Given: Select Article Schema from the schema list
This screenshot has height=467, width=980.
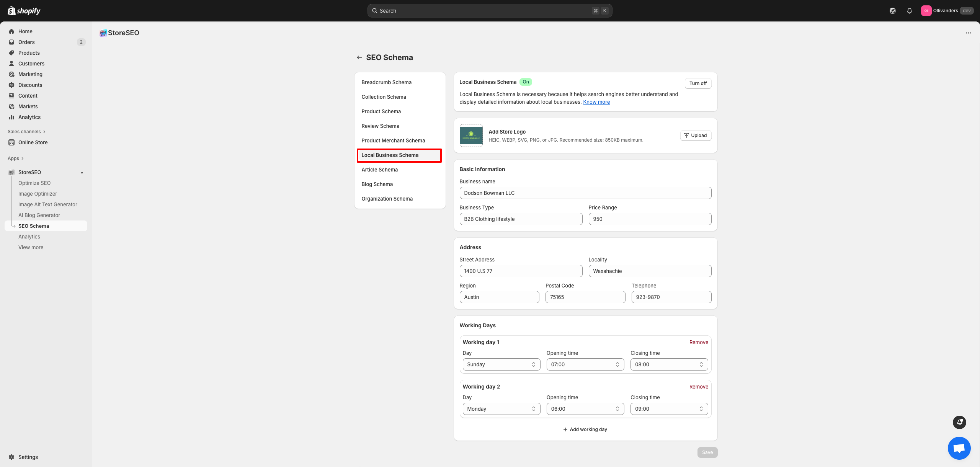Looking at the screenshot, I should coord(379,170).
